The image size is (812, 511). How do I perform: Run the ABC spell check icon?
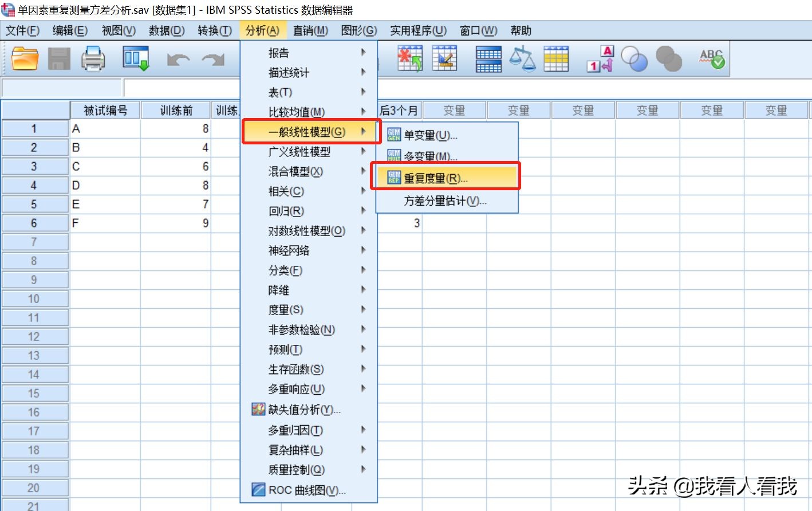[x=712, y=58]
